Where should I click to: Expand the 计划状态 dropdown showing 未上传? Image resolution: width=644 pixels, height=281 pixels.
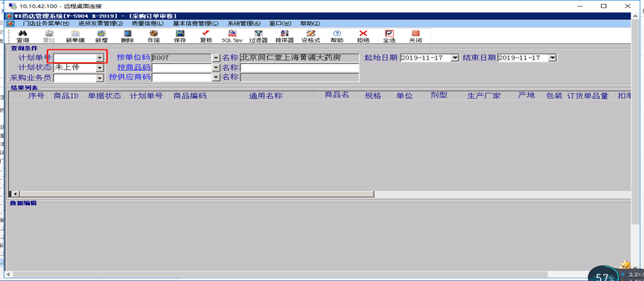pos(100,68)
